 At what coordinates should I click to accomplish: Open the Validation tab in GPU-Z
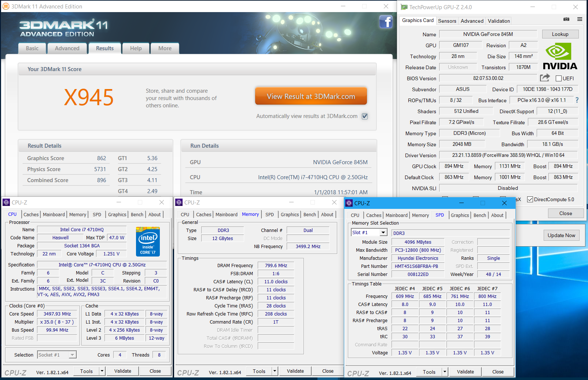tap(499, 21)
